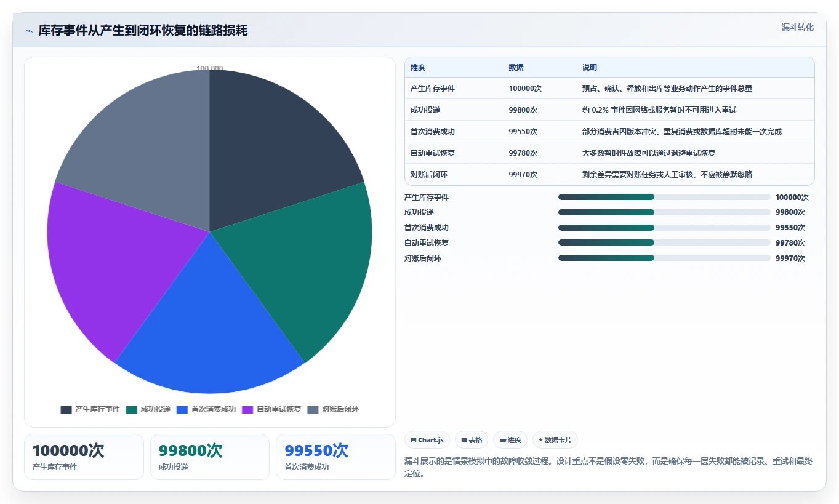Click the 99780次 value in the table
The height and width of the screenshot is (504, 839).
click(x=523, y=153)
